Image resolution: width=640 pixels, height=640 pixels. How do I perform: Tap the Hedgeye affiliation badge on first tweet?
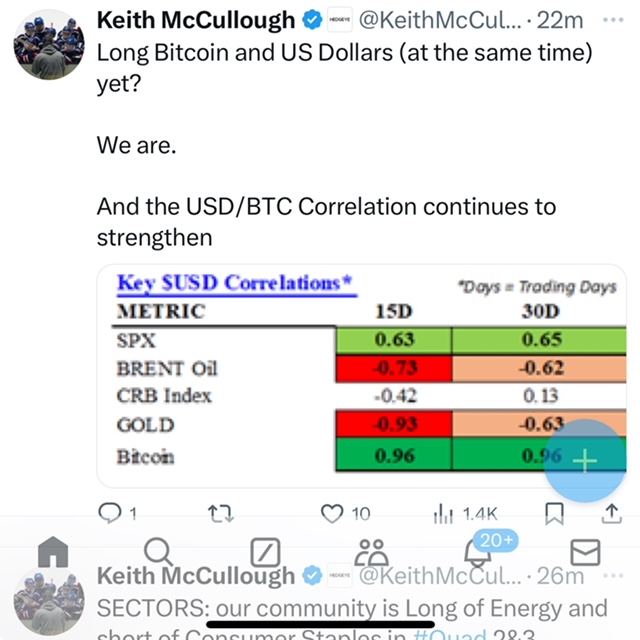pyautogui.click(x=338, y=20)
